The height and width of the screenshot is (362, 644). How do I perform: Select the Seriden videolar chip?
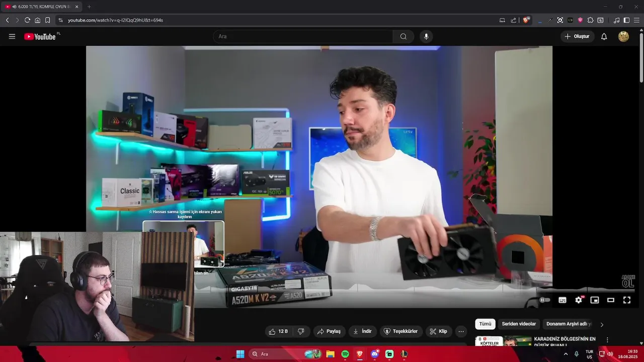point(519,324)
